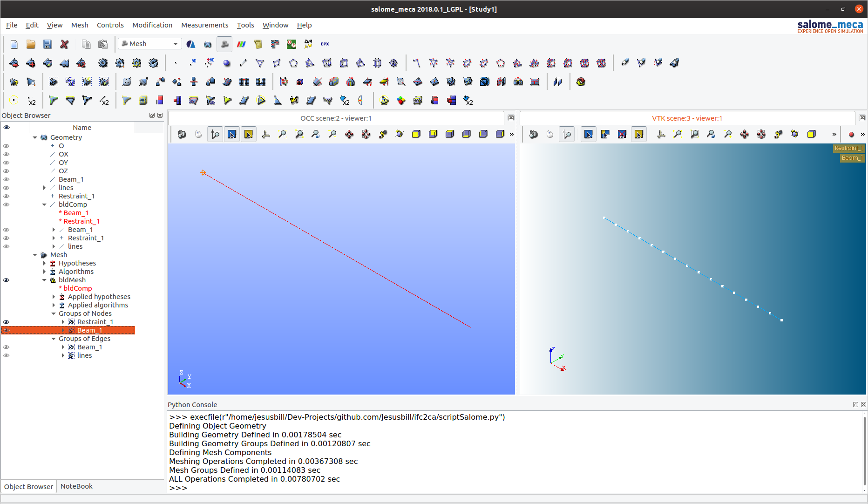The height and width of the screenshot is (504, 868).
Task: Click the Fit All magnifier in OCC viewer
Action: tap(282, 134)
